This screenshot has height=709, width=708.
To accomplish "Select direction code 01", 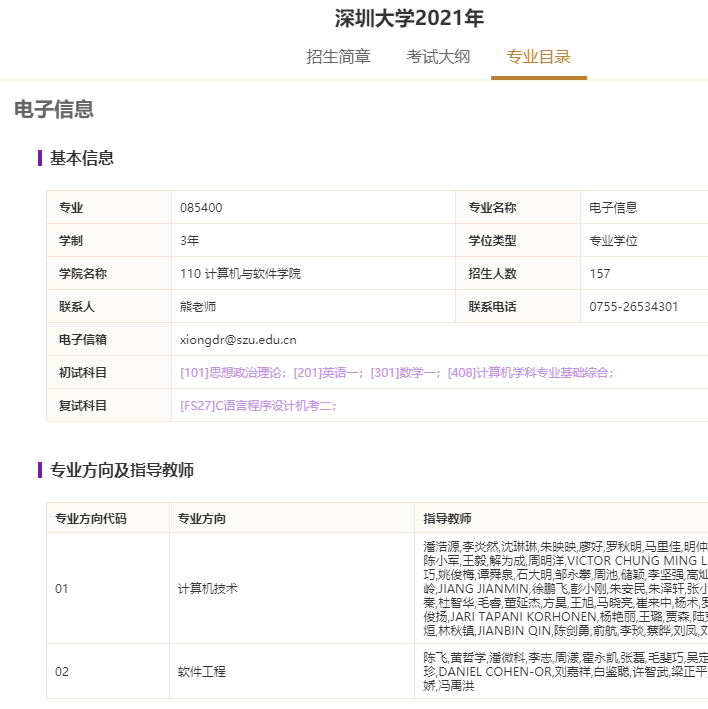I will click(x=62, y=589).
